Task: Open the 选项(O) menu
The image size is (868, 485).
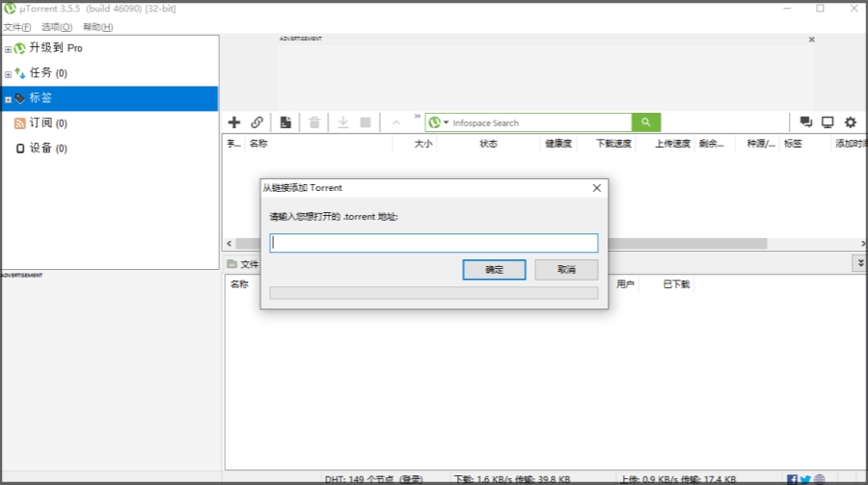Action: 57,27
